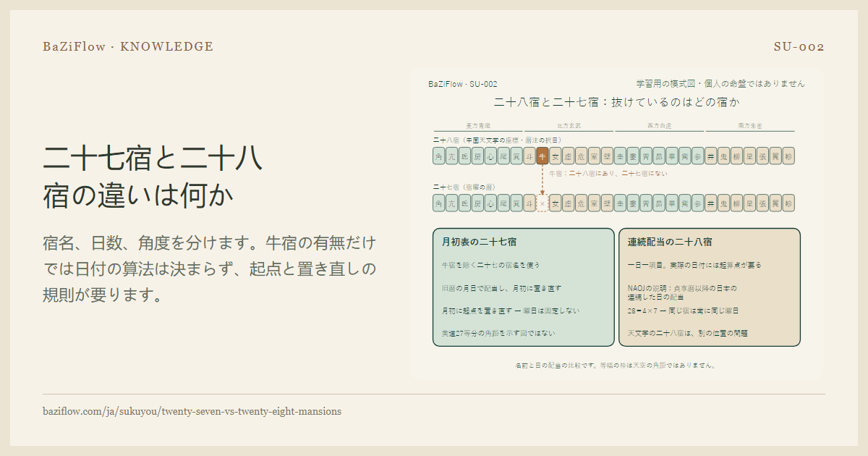The image size is (868, 456).
Task: Click the dashed × placeholder in the 二十七宿 row
Action: point(542,203)
